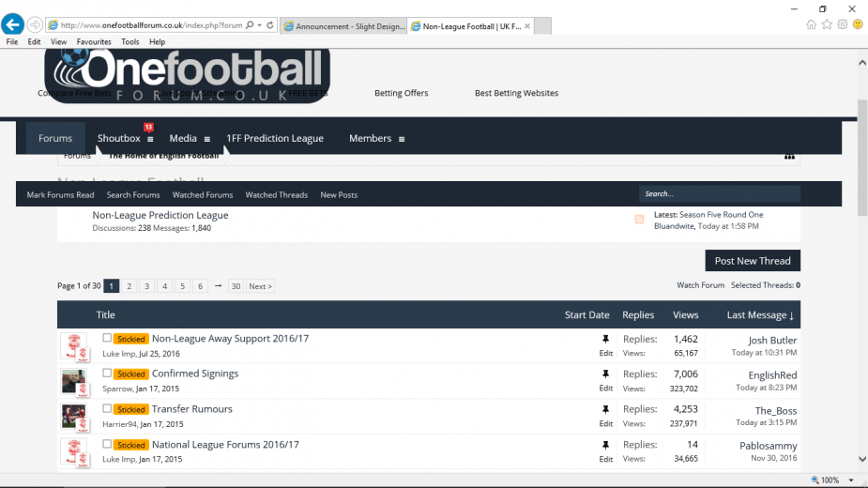This screenshot has width=868, height=488.
Task: Open the Sparrow avatar on the Confirmed Signings thread
Action: point(74,381)
